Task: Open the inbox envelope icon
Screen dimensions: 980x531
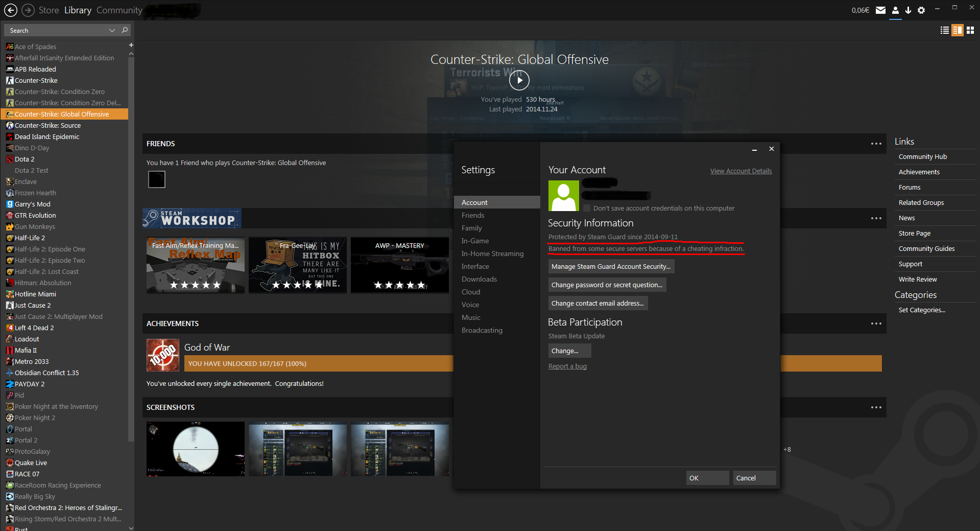Action: pos(880,10)
